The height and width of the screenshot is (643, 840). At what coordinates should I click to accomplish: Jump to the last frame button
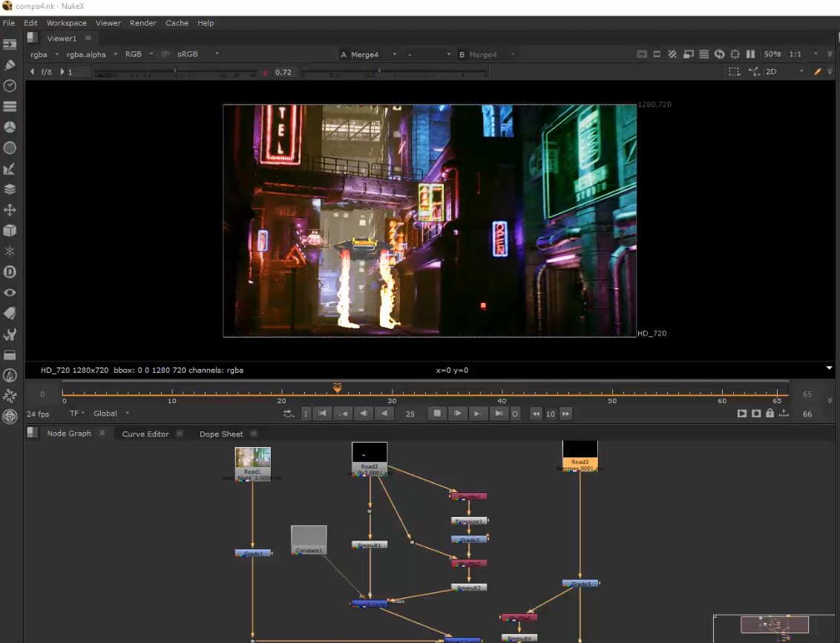click(x=499, y=414)
